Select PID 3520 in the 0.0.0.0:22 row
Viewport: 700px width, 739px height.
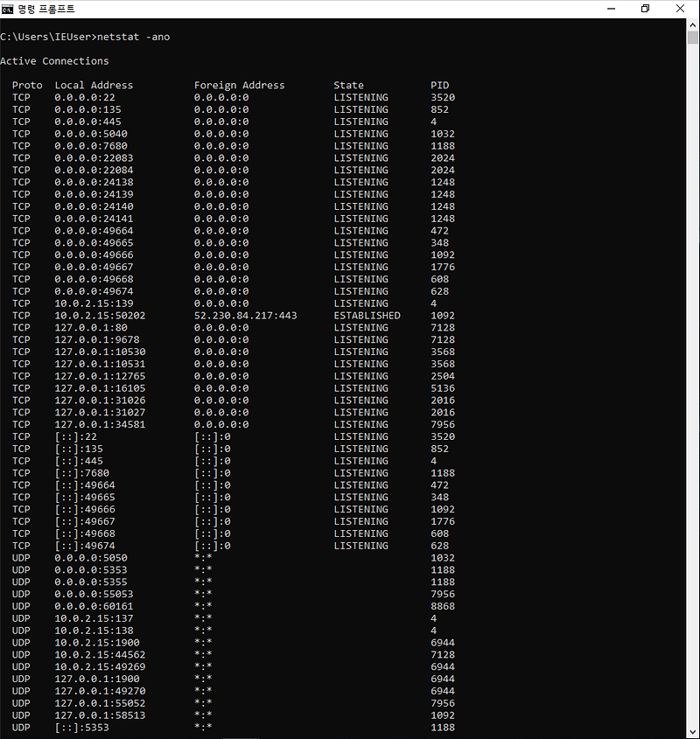(443, 97)
